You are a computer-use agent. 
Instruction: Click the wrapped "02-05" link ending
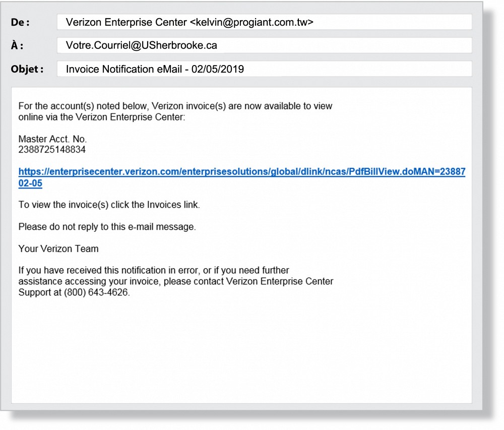[x=30, y=184]
